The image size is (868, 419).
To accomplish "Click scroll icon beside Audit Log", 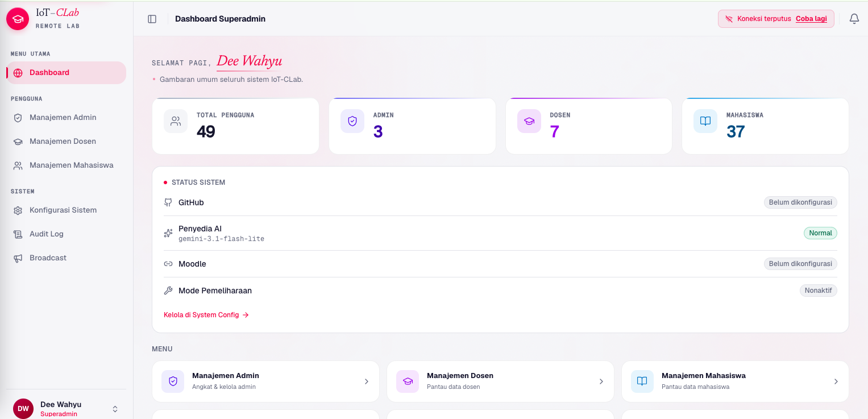I will pos(18,234).
